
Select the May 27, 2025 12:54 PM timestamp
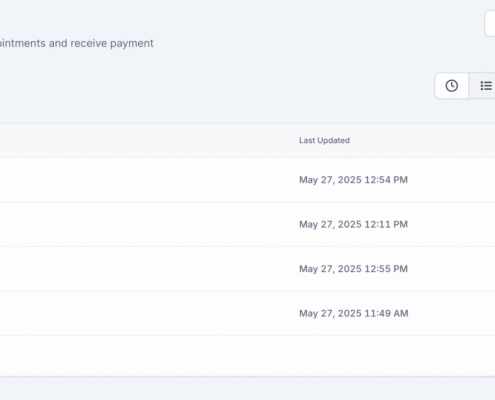pos(353,180)
